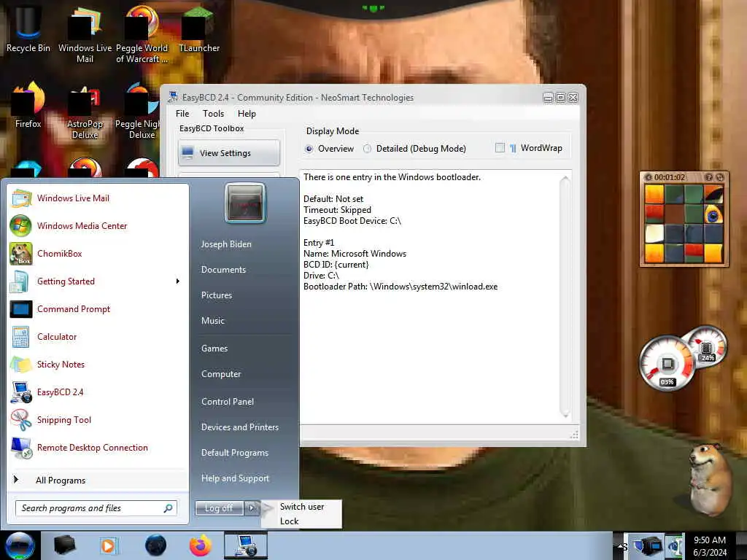Open the Firefox desktop shortcut
Screen dimensions: 747x560
28,106
